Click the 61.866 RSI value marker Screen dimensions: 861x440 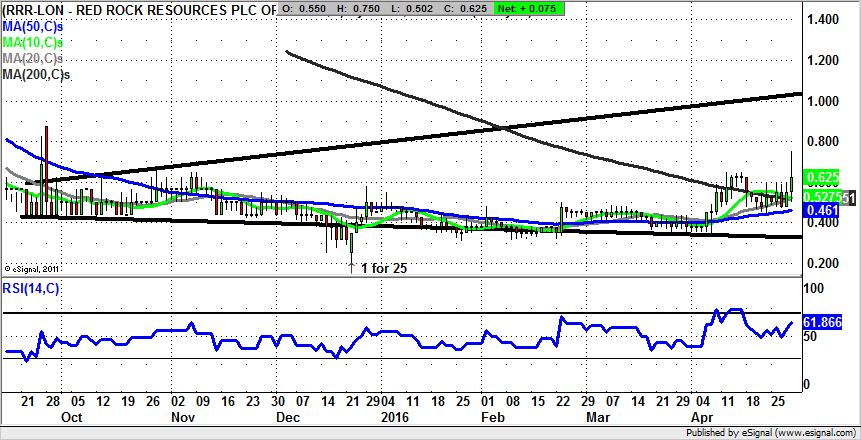[822, 323]
